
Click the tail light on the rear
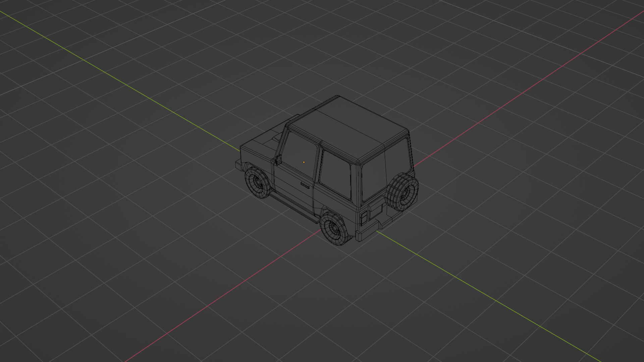(x=364, y=218)
